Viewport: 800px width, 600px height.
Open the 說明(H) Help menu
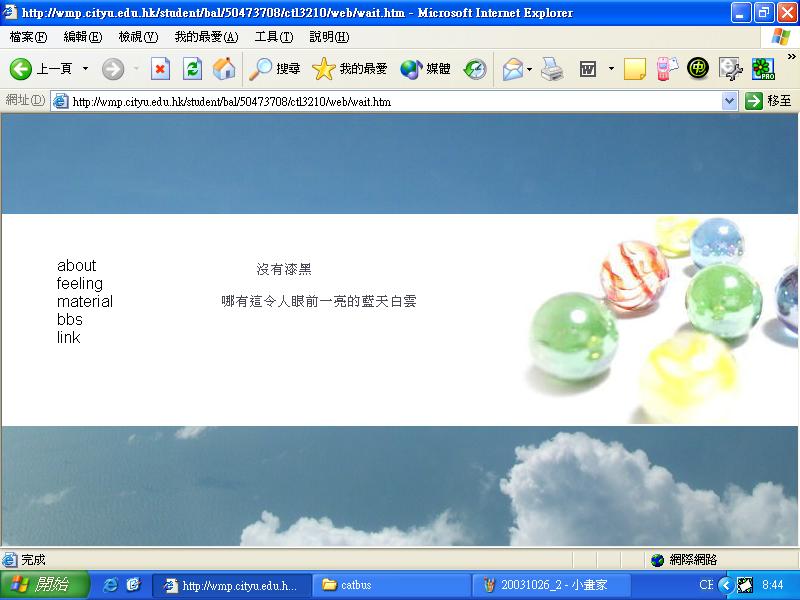329,37
